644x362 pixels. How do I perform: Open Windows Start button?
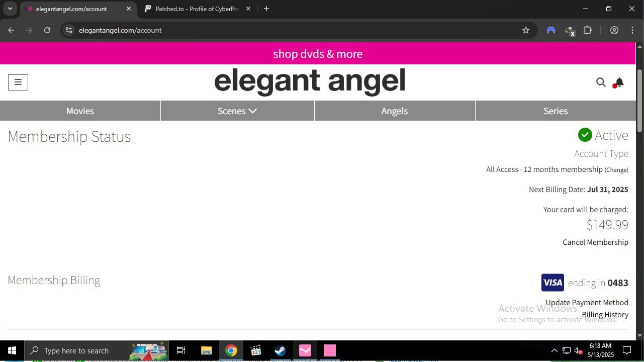pos(12,350)
